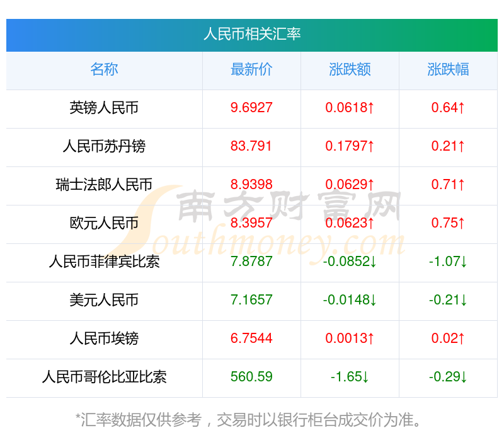Click the percentage 0.02↑
This screenshot has width=504, height=440.
click(448, 339)
